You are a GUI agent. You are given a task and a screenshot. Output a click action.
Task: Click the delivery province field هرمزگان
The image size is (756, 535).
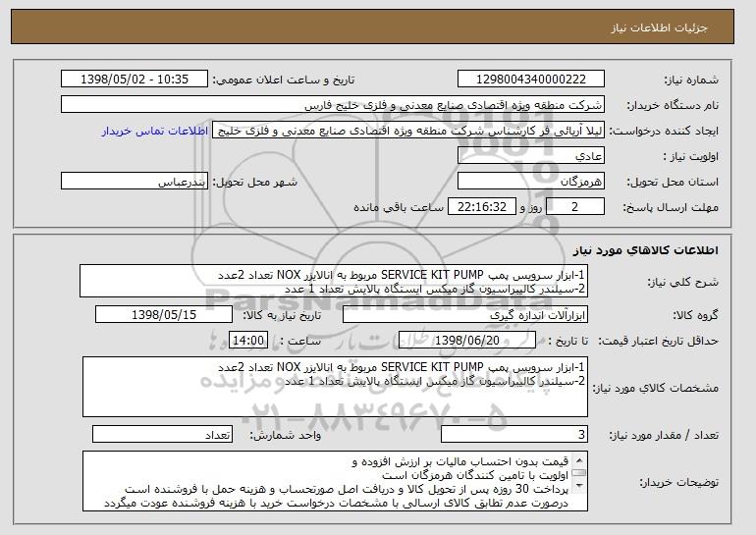[x=531, y=182]
